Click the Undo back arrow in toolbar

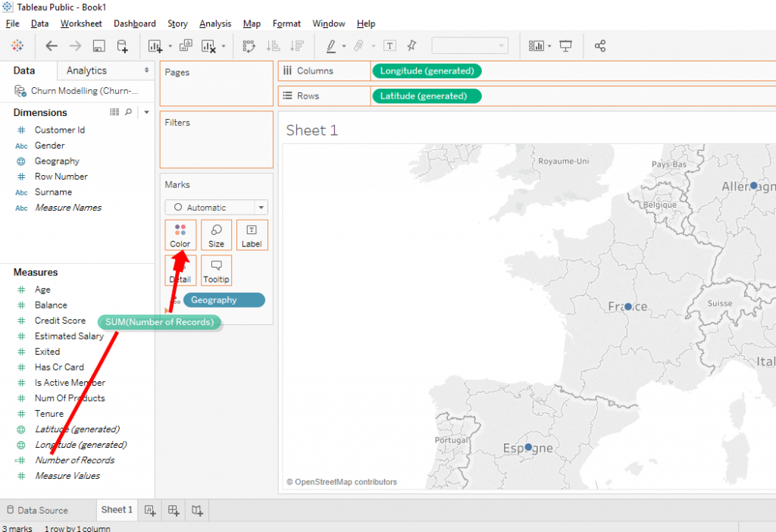52,46
